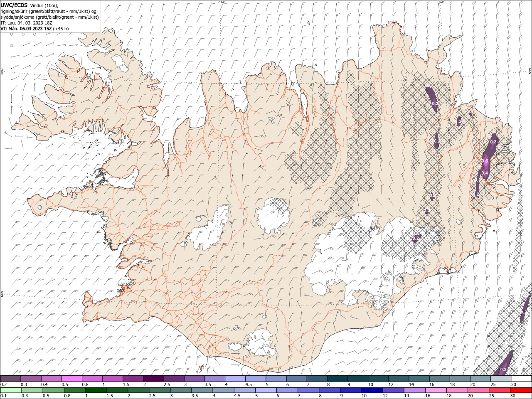Image resolution: width=532 pixels, height=399 pixels.
Task: Choose the top-row legend swatch labeled 2.5
Action: coord(174,379)
